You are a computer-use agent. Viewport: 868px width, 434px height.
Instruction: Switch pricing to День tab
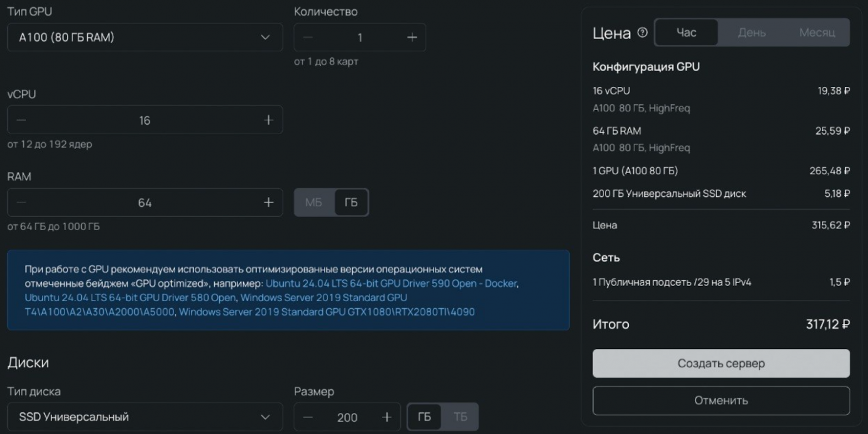[x=751, y=32]
